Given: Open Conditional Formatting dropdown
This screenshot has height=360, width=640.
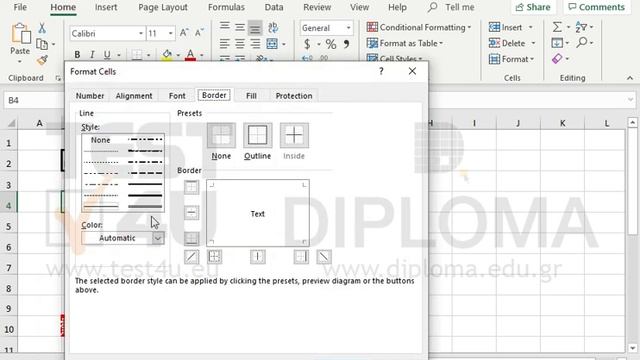Looking at the screenshot, I should tap(419, 27).
